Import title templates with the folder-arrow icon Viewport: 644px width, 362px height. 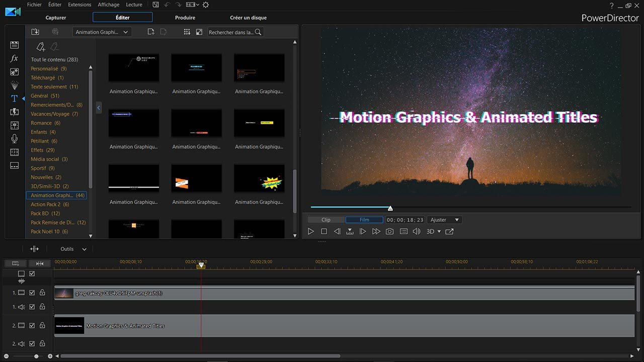(x=35, y=32)
